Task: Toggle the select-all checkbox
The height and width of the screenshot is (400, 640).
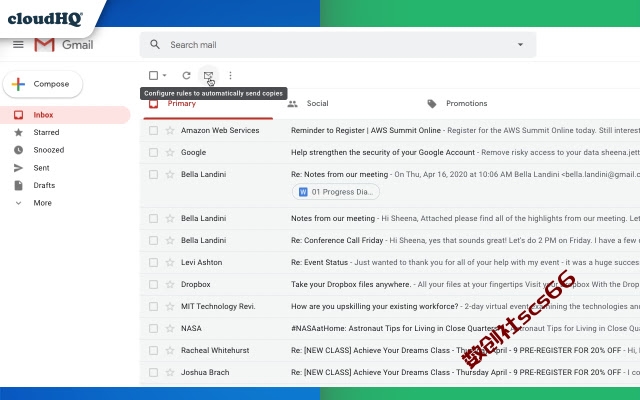Action: click(x=153, y=76)
